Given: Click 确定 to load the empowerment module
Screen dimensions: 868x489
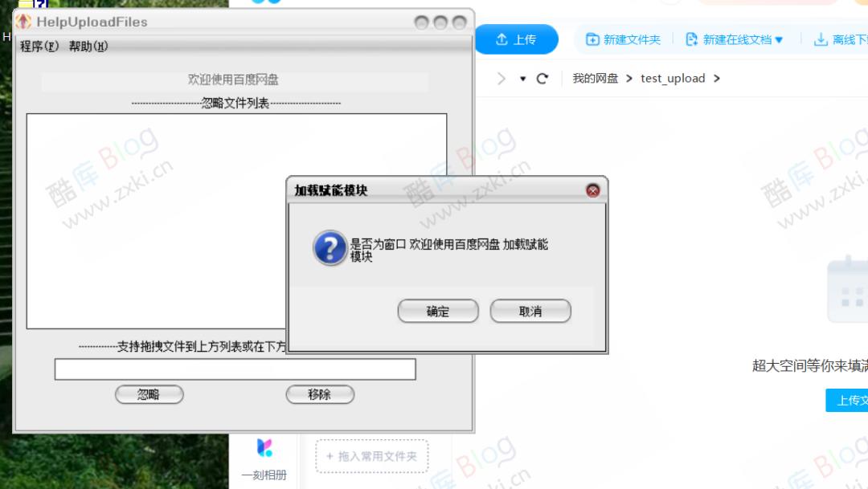Looking at the screenshot, I should pyautogui.click(x=438, y=311).
